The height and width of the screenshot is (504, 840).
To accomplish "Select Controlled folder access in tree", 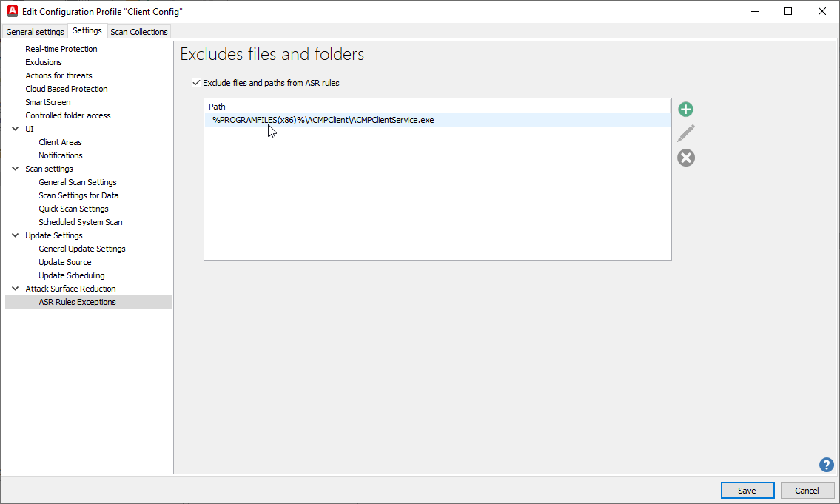I will 68,115.
